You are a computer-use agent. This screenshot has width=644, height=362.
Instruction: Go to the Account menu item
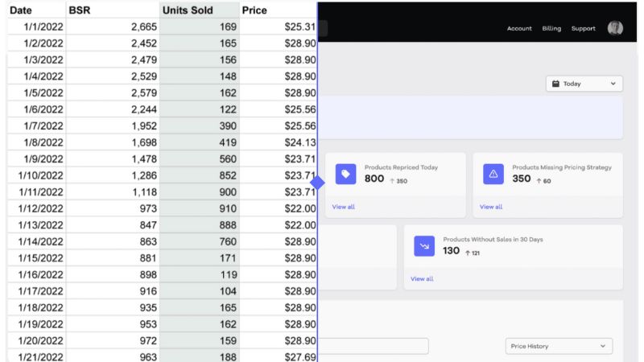(x=519, y=28)
